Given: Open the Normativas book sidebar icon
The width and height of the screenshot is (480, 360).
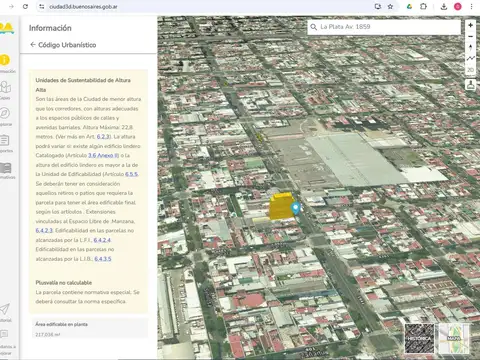Looking at the screenshot, I should 5,167.
